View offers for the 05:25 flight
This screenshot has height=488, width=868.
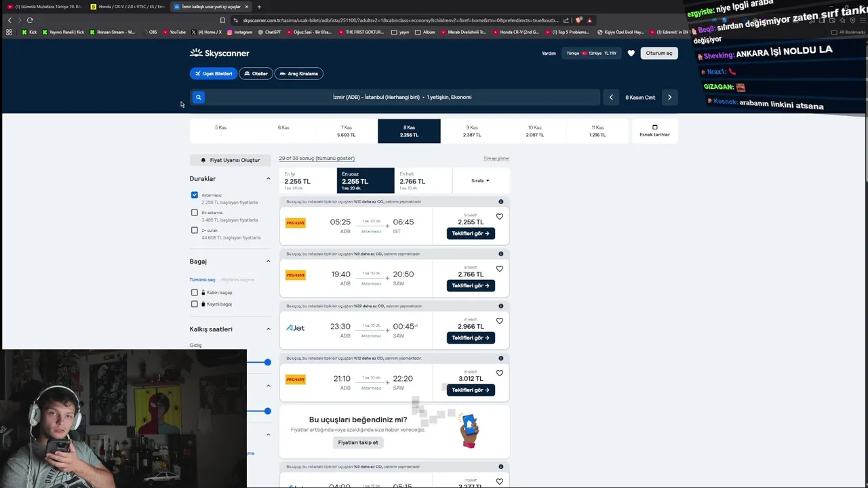coord(471,233)
